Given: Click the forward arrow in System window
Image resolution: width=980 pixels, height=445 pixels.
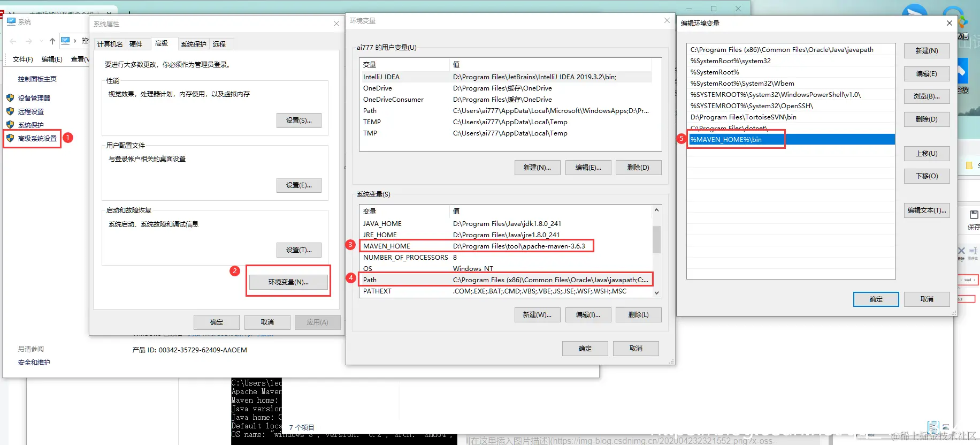Looking at the screenshot, I should (x=29, y=41).
